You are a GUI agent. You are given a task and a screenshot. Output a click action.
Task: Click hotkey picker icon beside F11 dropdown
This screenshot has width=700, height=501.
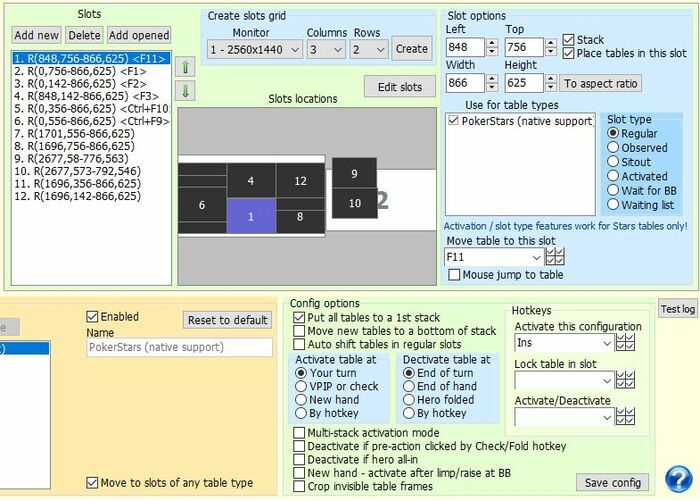coord(555,257)
